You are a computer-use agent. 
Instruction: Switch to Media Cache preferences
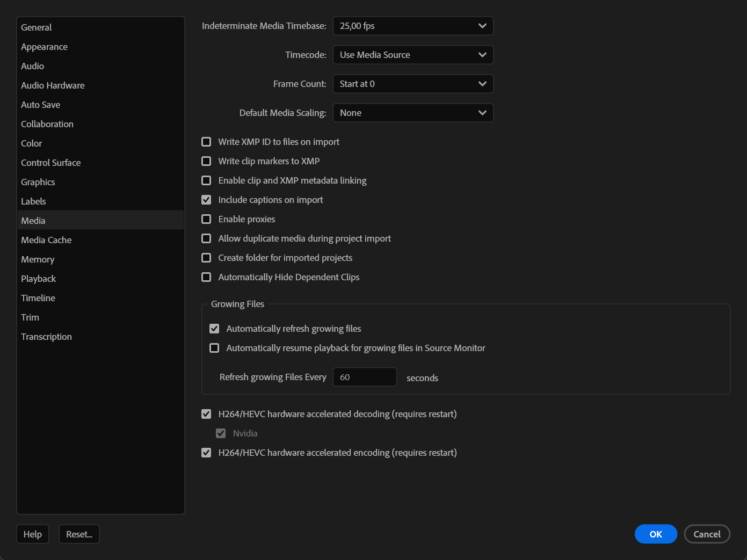click(x=46, y=239)
